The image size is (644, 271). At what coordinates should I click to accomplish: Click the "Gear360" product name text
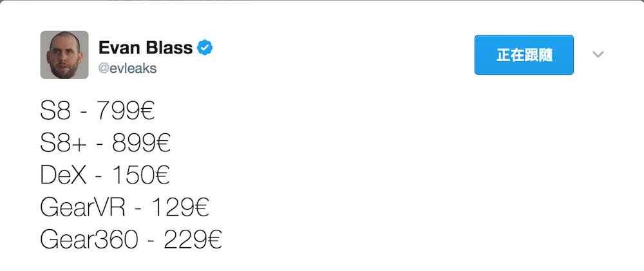[89, 240]
